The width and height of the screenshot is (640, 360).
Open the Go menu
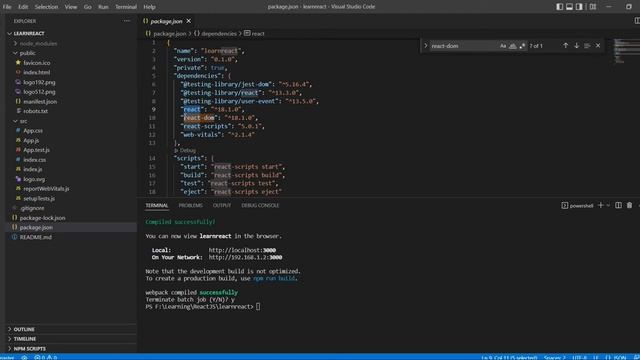[87, 7]
